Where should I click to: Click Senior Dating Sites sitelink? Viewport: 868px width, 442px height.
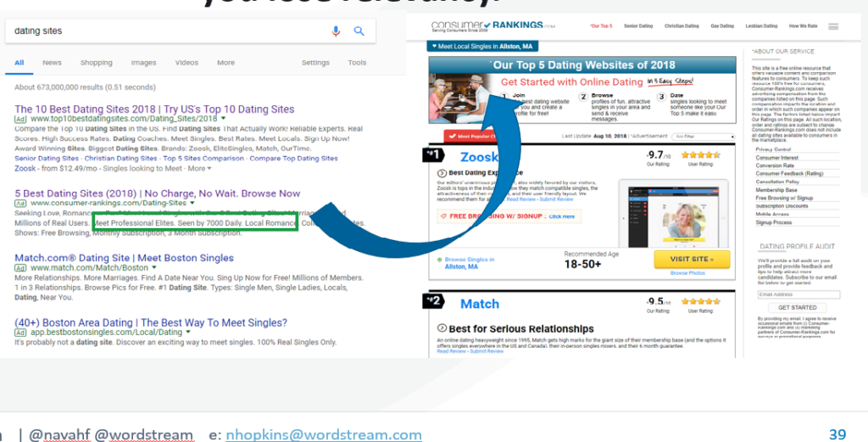pos(47,159)
